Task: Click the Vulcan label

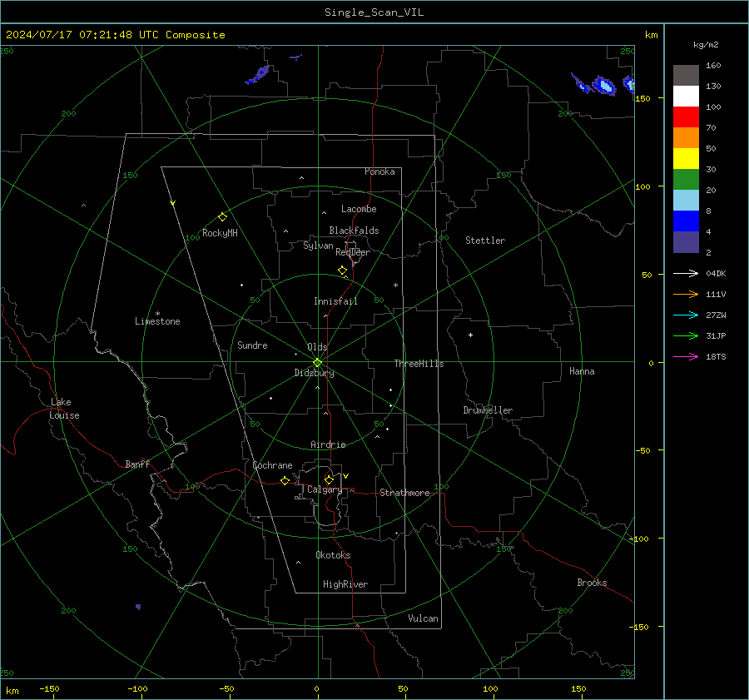Action: (x=423, y=618)
